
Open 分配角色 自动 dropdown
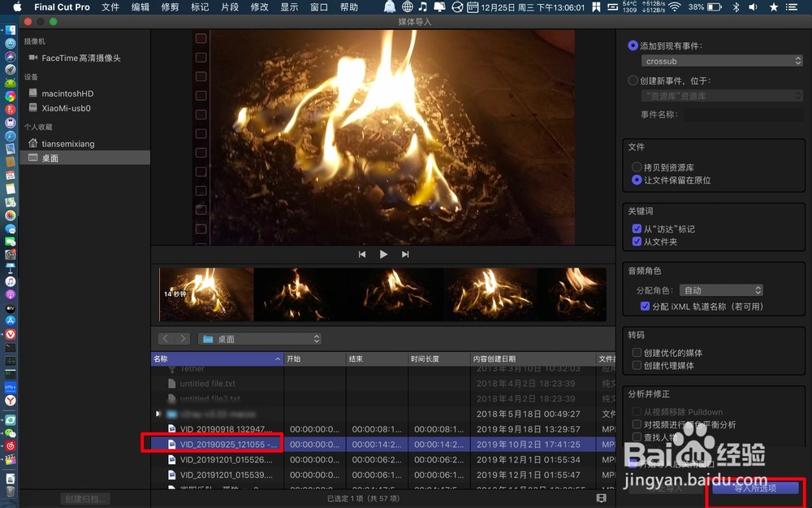click(722, 290)
